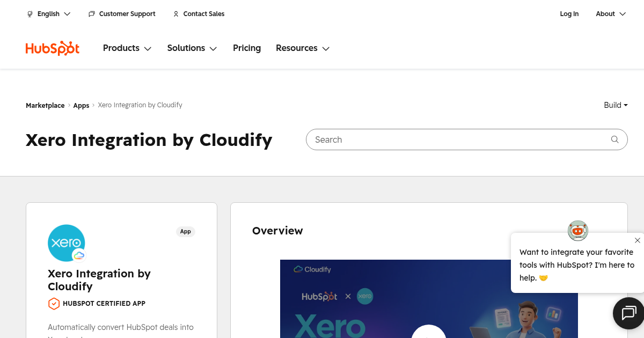Click the chatbot robot avatar
The height and width of the screenshot is (338, 644).
tap(578, 231)
